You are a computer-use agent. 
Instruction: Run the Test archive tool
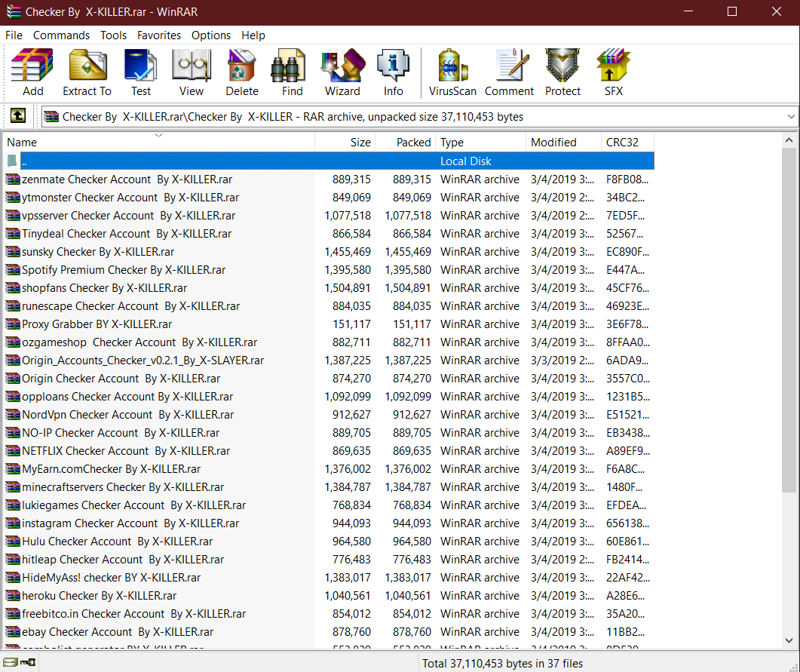(140, 72)
